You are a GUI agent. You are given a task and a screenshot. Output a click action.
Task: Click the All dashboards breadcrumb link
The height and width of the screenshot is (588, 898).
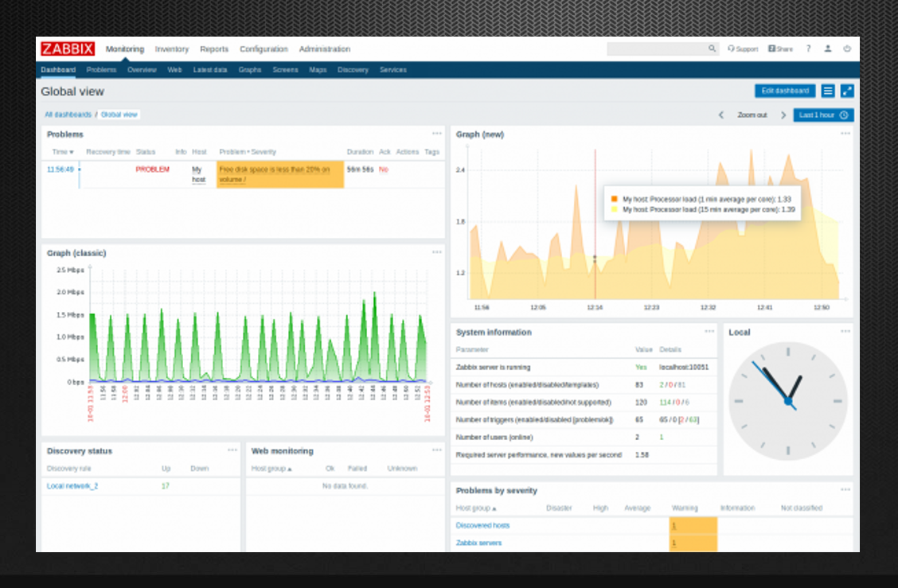coord(68,115)
